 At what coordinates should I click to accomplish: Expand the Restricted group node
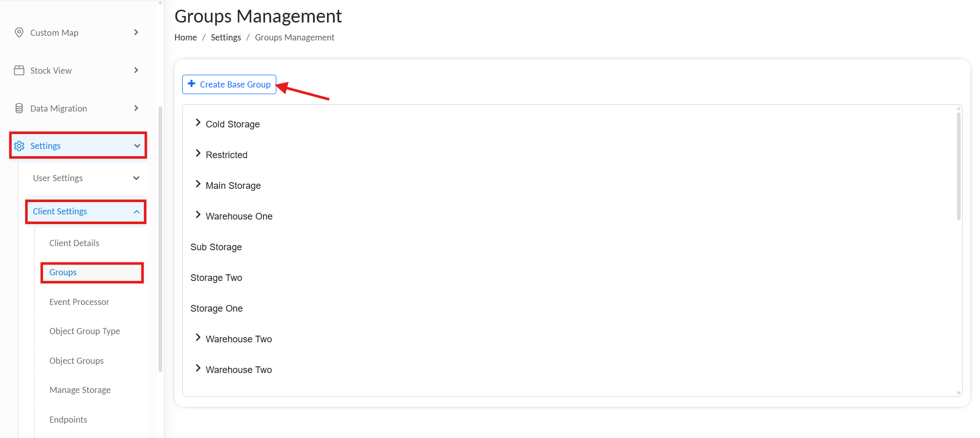(x=198, y=154)
